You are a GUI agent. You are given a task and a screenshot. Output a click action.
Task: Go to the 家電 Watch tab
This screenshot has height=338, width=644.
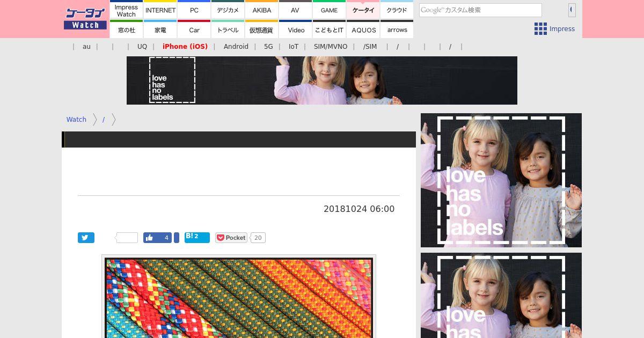[x=160, y=30]
